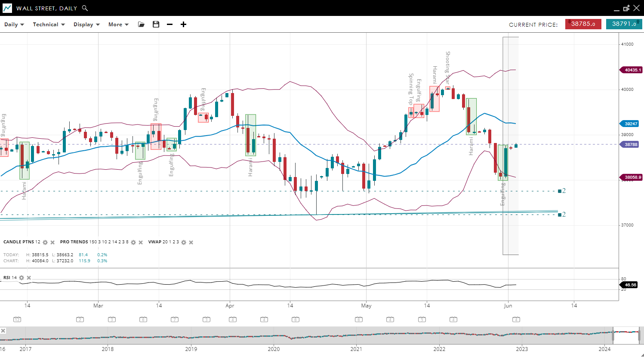Remove the VWAP indicator from chart
The image size is (644, 357).
(191, 242)
